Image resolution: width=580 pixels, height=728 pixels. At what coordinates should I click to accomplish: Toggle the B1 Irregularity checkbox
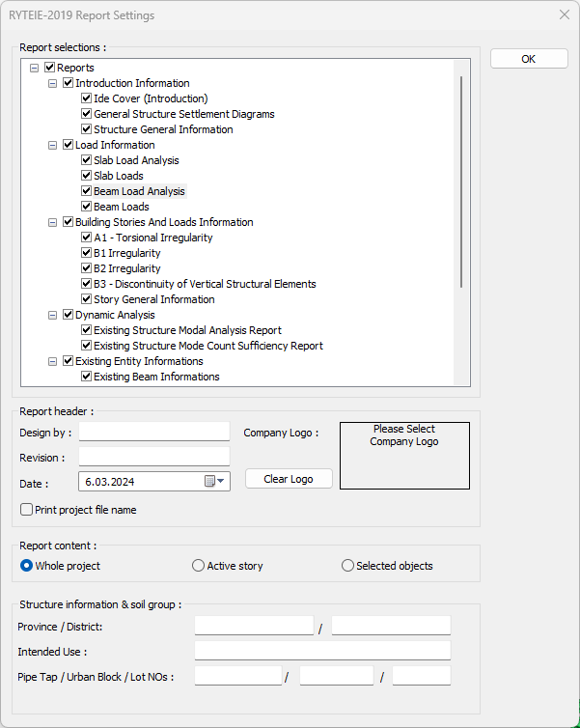click(86, 253)
